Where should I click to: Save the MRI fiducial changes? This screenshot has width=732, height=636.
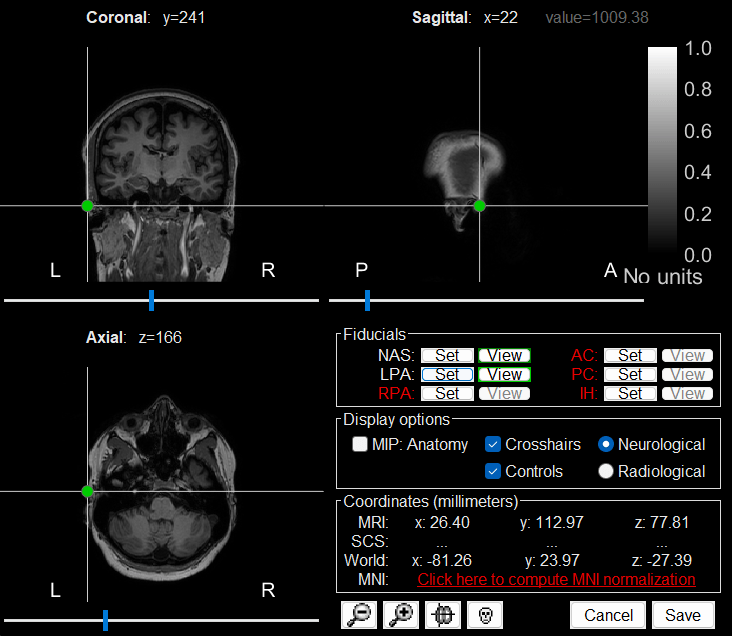tap(683, 615)
